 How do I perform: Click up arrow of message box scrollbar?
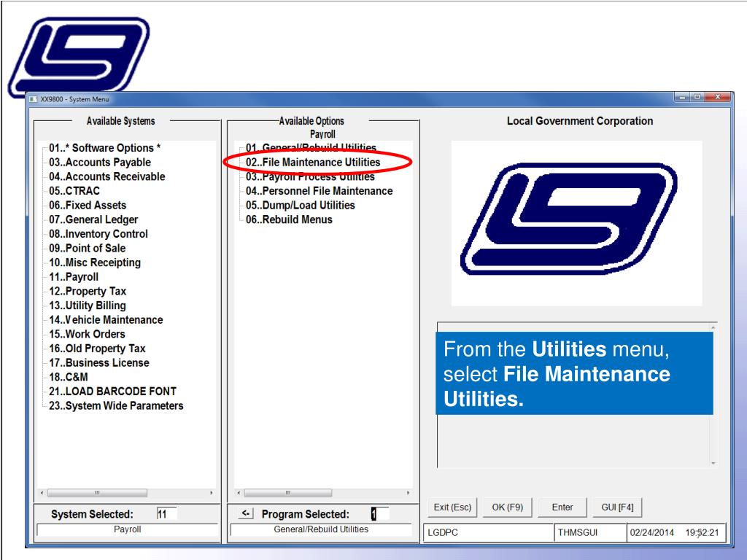(x=713, y=327)
